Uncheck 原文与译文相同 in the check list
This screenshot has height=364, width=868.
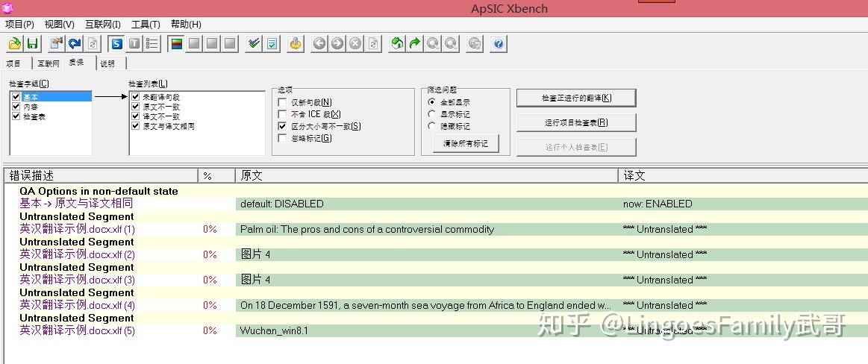136,126
